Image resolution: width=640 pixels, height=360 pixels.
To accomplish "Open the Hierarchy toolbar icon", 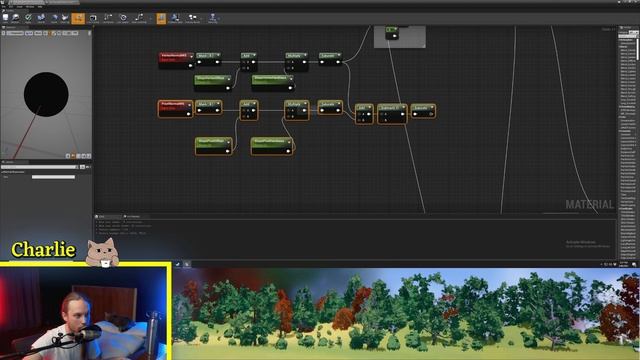I will 213,18.
